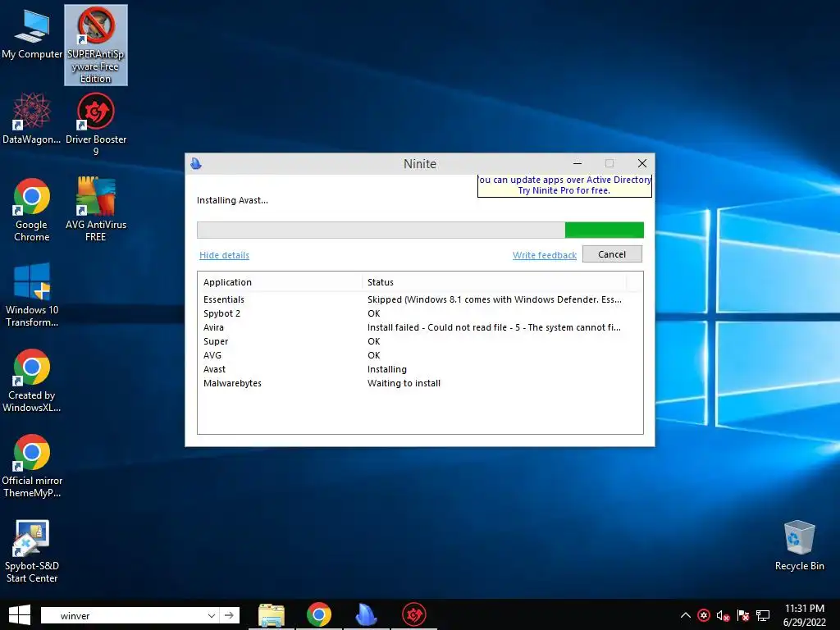The width and height of the screenshot is (840, 630).
Task: Focus the winver address input field
Action: tap(125, 615)
